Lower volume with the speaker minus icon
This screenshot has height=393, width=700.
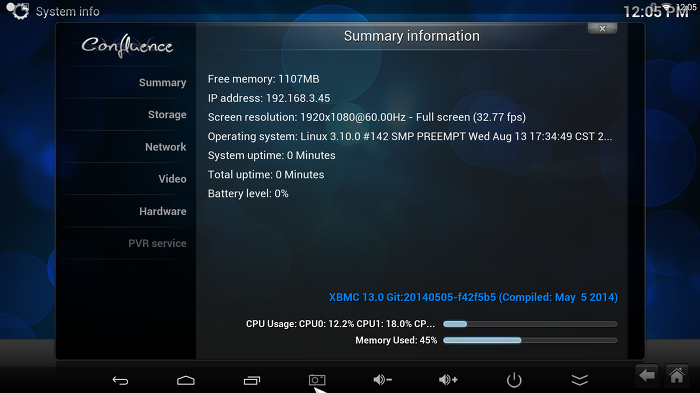click(x=383, y=380)
